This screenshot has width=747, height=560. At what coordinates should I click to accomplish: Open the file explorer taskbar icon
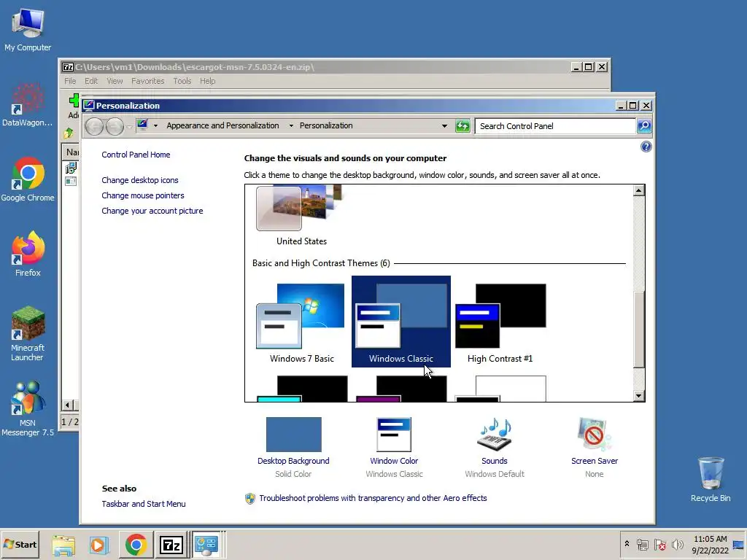coord(63,545)
